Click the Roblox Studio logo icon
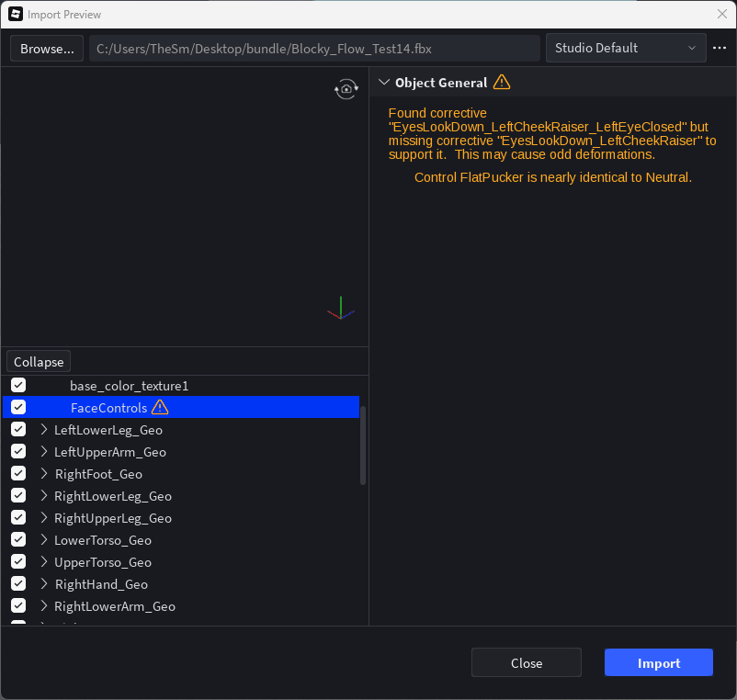Image resolution: width=737 pixels, height=700 pixels. (x=16, y=14)
